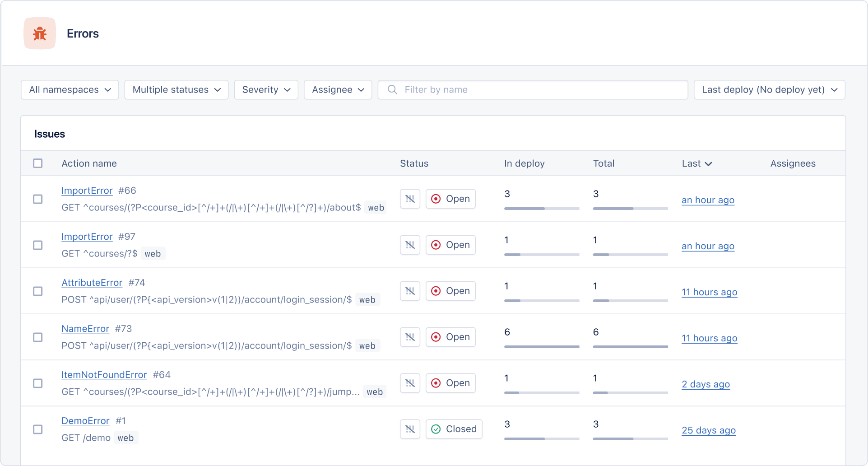Open the All namespaces dropdown

70,90
